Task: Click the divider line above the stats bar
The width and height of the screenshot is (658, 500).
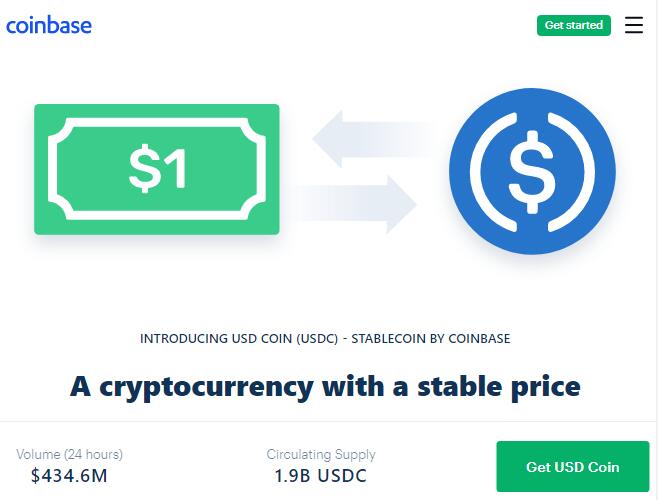Action: click(329, 421)
